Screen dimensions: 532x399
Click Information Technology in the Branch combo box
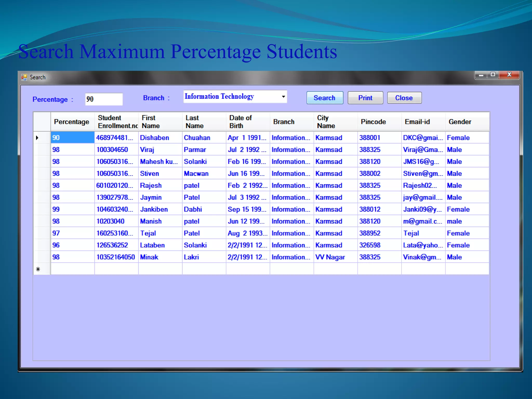pos(219,96)
